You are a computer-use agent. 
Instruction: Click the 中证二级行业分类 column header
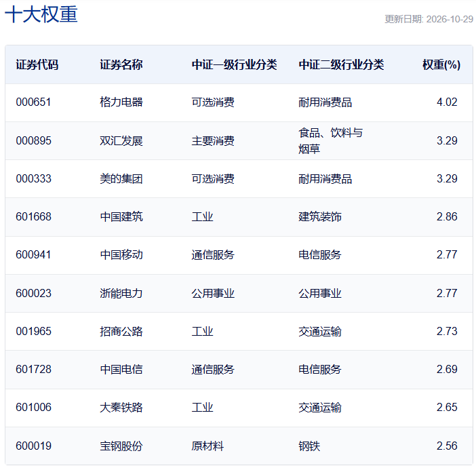click(341, 64)
